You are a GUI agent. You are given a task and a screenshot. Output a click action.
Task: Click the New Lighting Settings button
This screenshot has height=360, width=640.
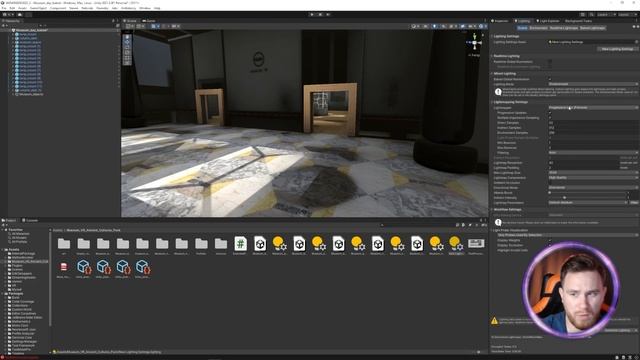click(617, 49)
